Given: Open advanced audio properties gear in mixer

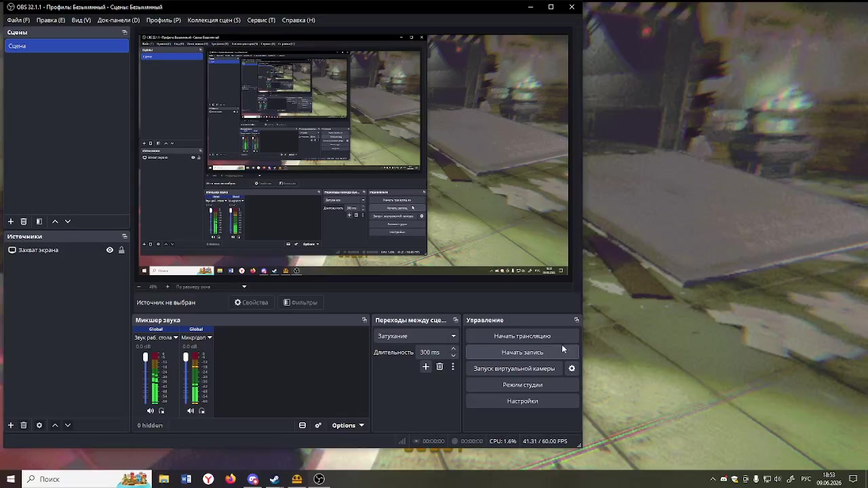Looking at the screenshot, I should pyautogui.click(x=318, y=426).
